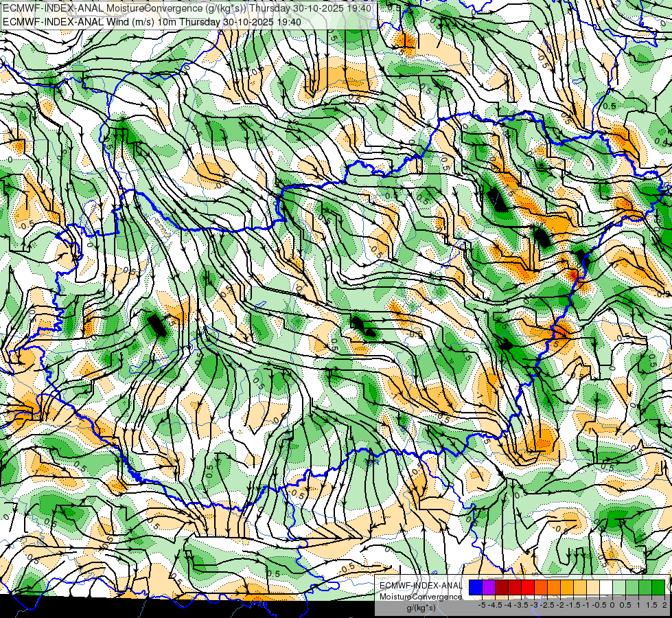Pick the legend swatch between -4 and -3.5
Image resolution: width=672 pixels, height=618 pixels.
pyautogui.click(x=515, y=588)
